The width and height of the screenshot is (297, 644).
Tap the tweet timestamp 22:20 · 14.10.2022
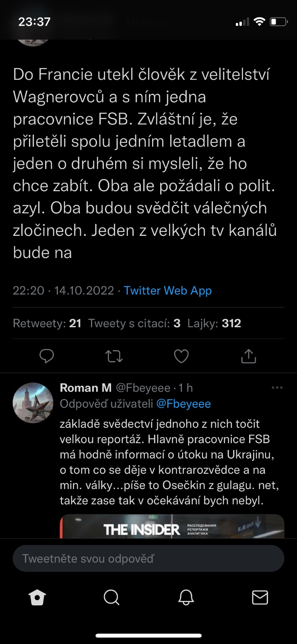tap(63, 291)
